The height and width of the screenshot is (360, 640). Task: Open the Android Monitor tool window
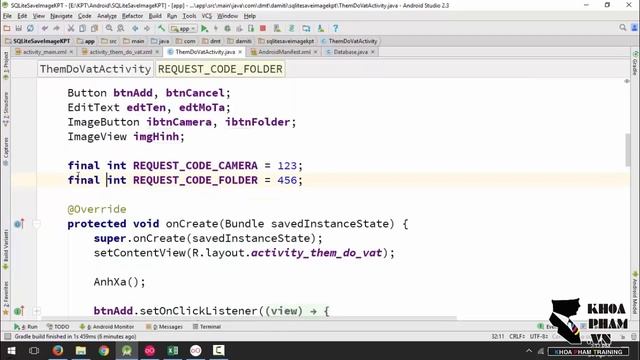[107, 327]
